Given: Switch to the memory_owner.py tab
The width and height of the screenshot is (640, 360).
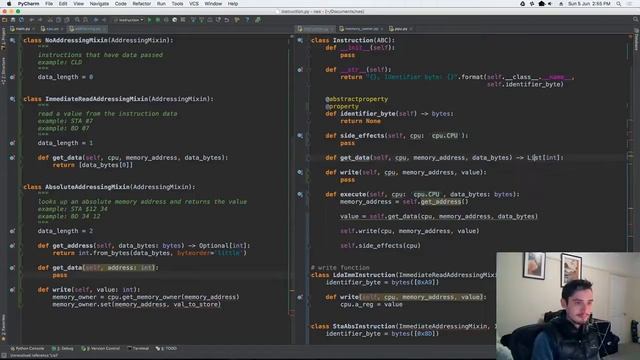Looking at the screenshot, I should coord(361,29).
